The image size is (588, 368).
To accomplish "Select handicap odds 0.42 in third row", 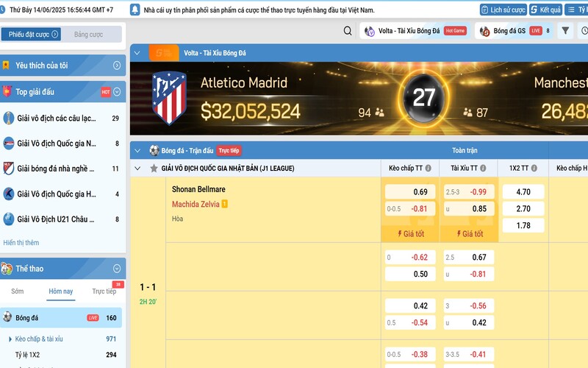I will coord(410,305).
